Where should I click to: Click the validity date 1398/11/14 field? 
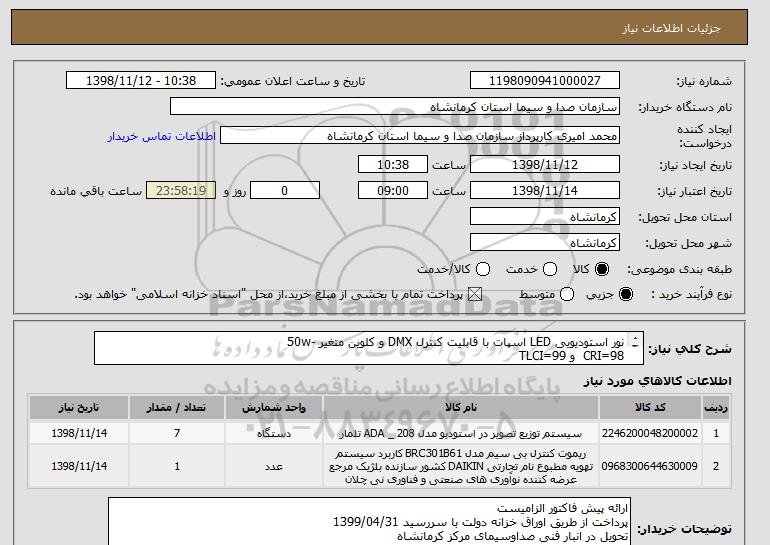coord(545,191)
